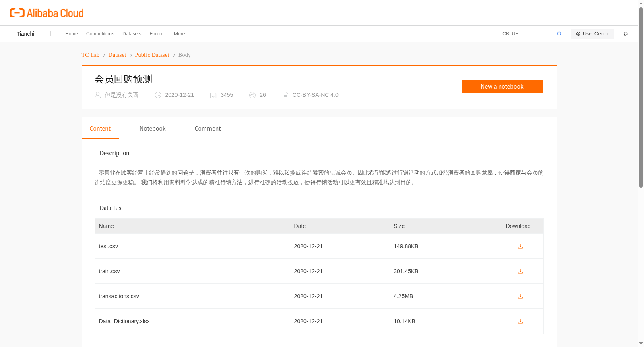Click the clock date icon
The width and height of the screenshot is (644, 347).
pyautogui.click(x=158, y=95)
